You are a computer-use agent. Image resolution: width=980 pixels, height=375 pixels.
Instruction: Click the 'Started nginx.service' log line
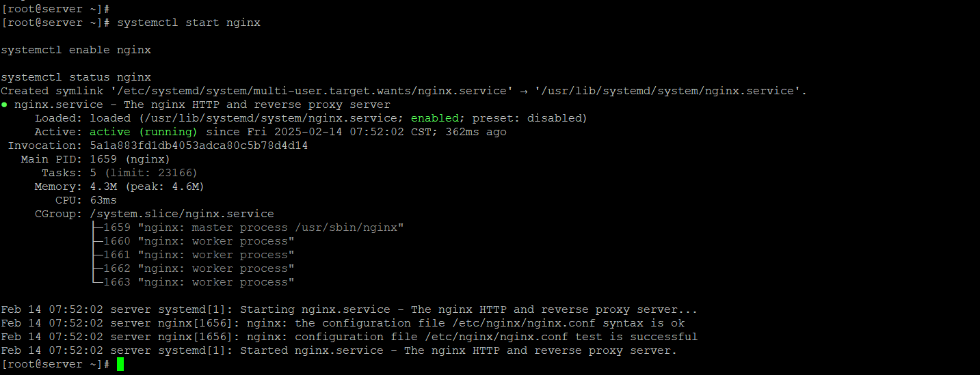tap(339, 350)
